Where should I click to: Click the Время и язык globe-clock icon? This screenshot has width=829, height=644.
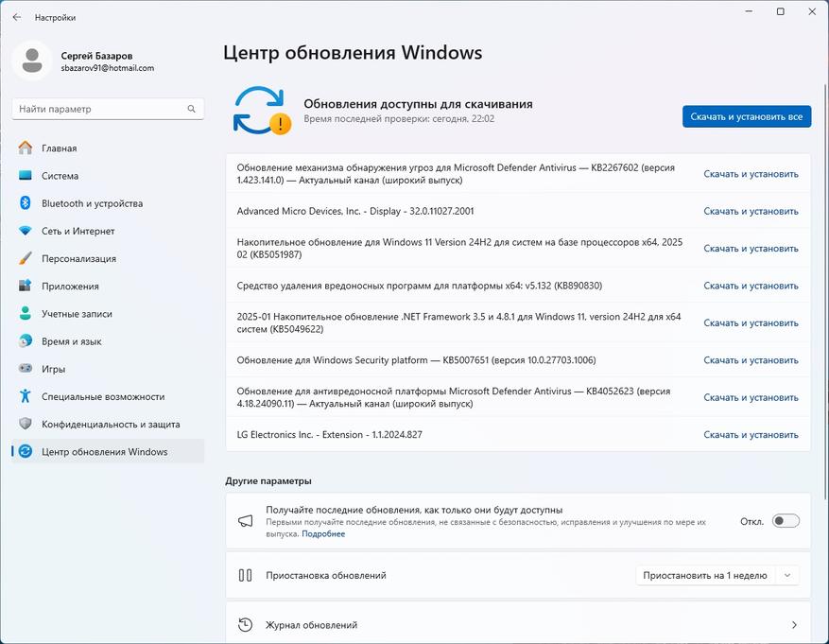pos(25,341)
